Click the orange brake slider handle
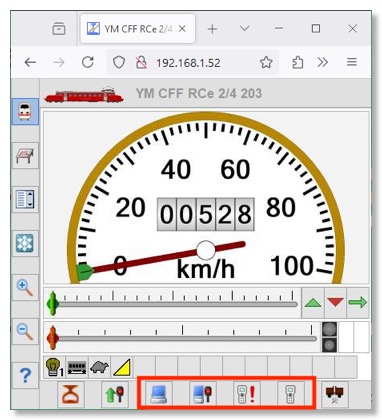The width and height of the screenshot is (382, 420). pos(53,338)
